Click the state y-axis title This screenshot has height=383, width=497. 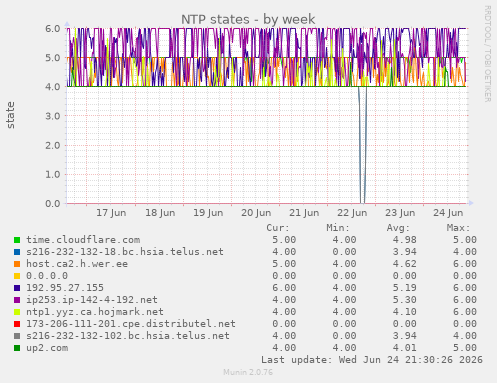tap(10, 115)
